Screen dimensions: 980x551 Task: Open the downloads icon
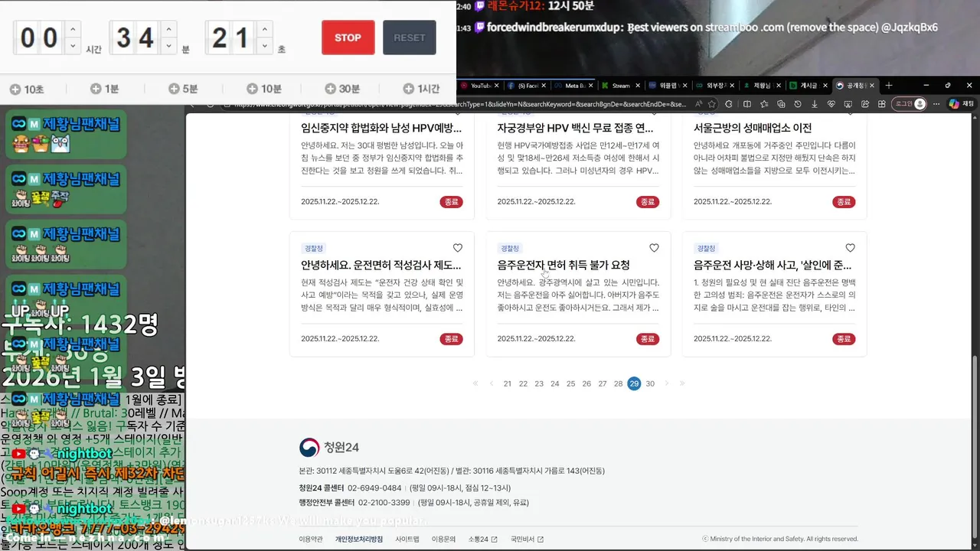(815, 104)
